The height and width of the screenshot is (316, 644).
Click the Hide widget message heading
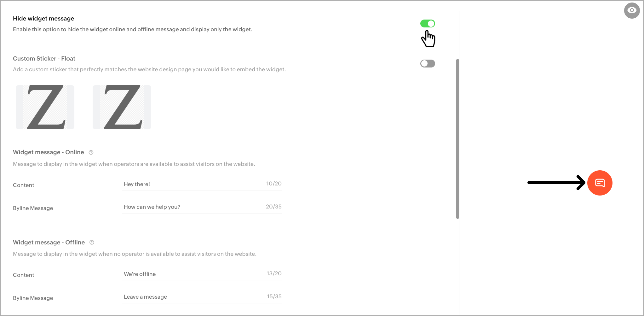click(43, 19)
